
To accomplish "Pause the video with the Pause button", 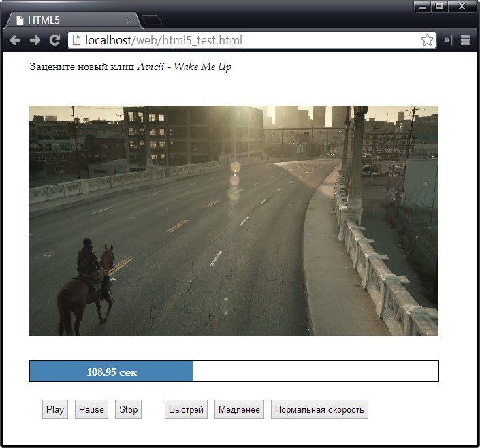I will click(x=91, y=409).
